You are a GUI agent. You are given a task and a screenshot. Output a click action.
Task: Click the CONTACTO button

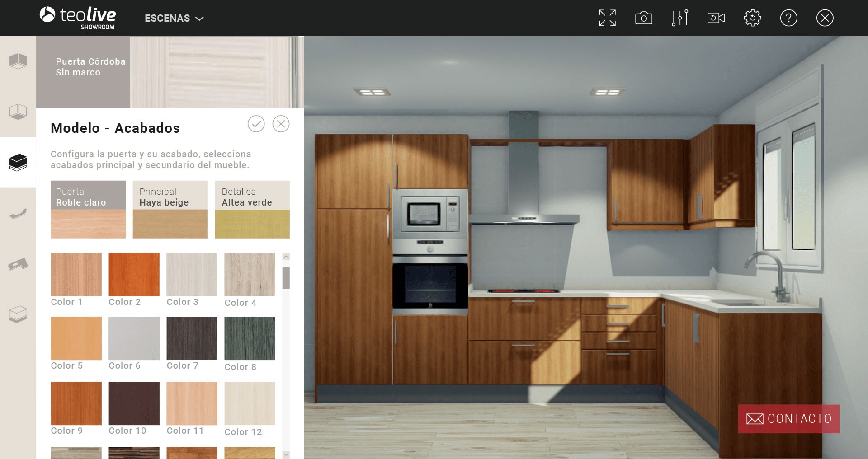pyautogui.click(x=788, y=419)
